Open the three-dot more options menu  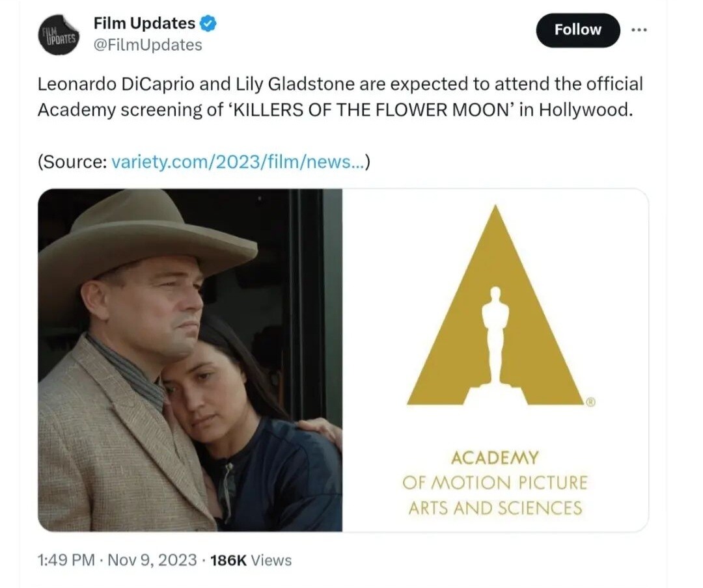pyautogui.click(x=639, y=30)
